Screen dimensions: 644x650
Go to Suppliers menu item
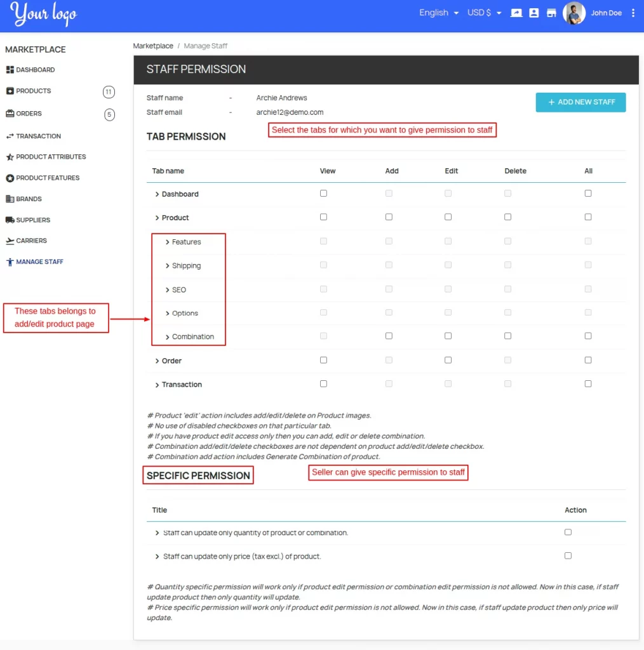click(x=33, y=220)
